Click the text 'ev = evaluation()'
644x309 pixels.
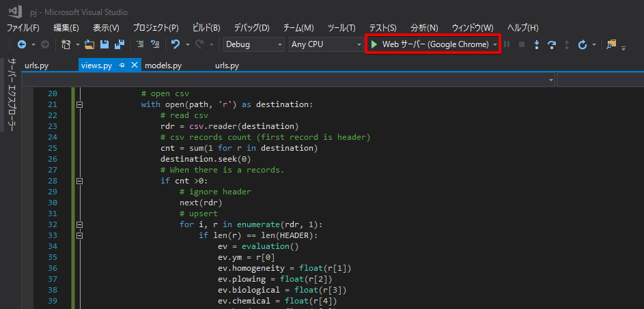(258, 246)
